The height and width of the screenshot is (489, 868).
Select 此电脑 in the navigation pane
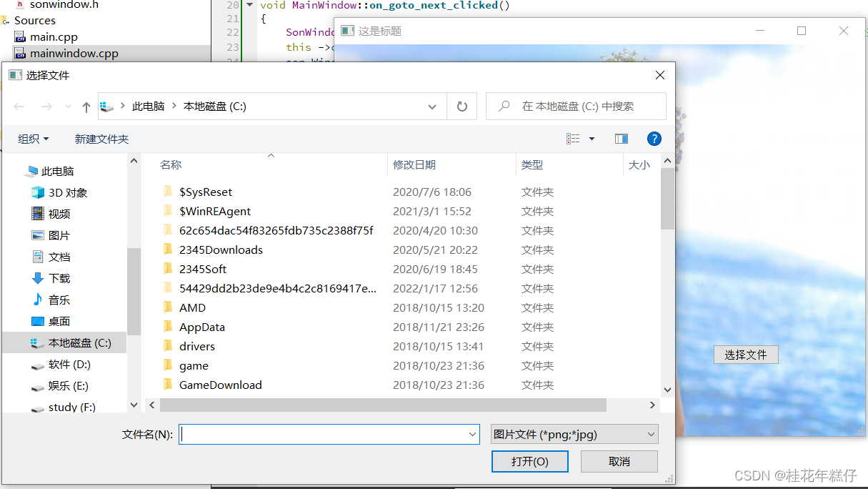pyautogui.click(x=58, y=171)
